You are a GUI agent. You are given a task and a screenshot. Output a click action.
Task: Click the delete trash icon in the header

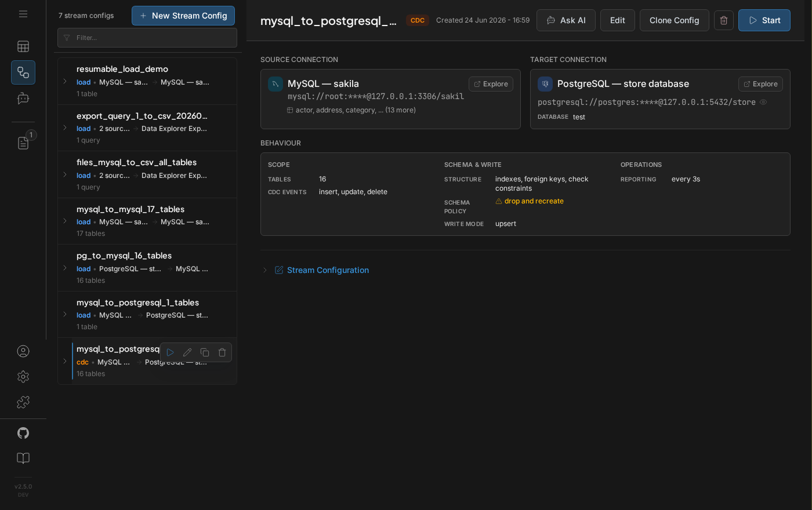[x=724, y=20]
